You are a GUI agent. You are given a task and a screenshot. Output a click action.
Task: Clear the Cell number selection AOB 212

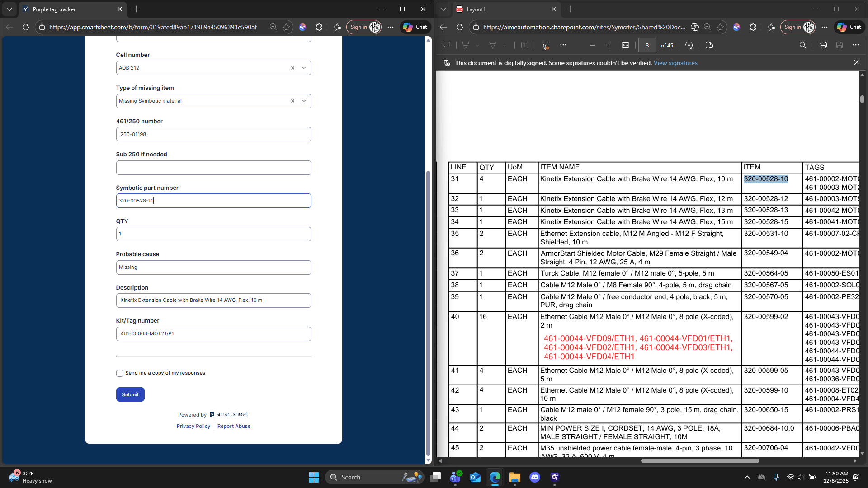coord(292,68)
